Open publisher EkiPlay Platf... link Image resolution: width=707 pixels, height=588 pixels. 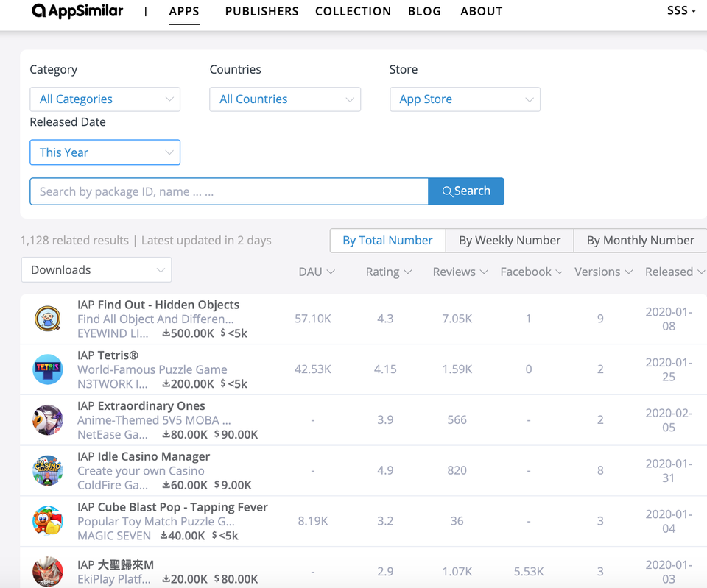point(114,579)
